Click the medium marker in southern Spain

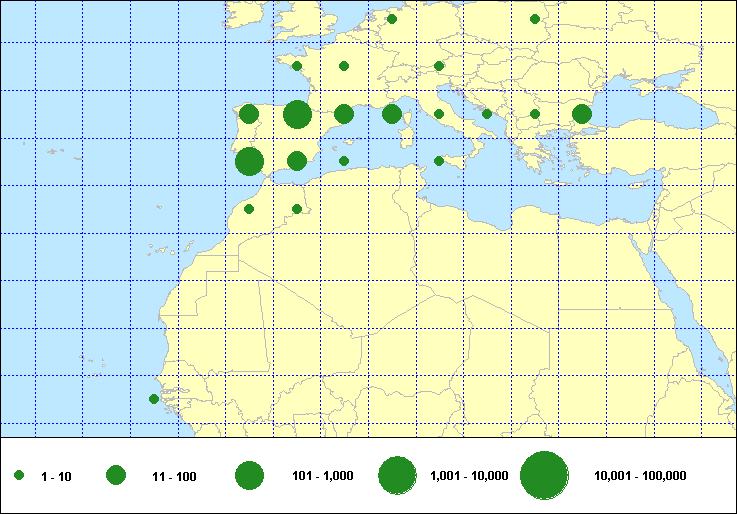click(297, 161)
